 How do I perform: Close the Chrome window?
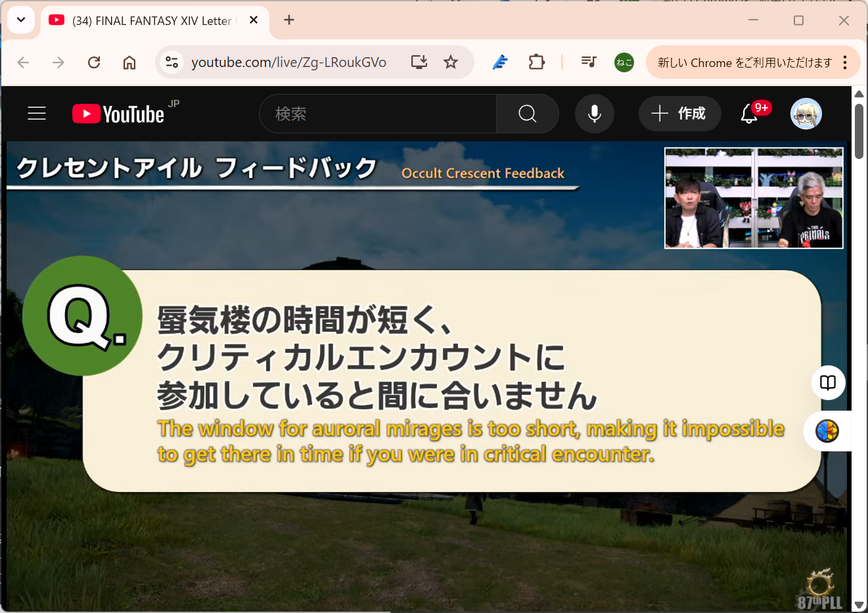(x=844, y=20)
